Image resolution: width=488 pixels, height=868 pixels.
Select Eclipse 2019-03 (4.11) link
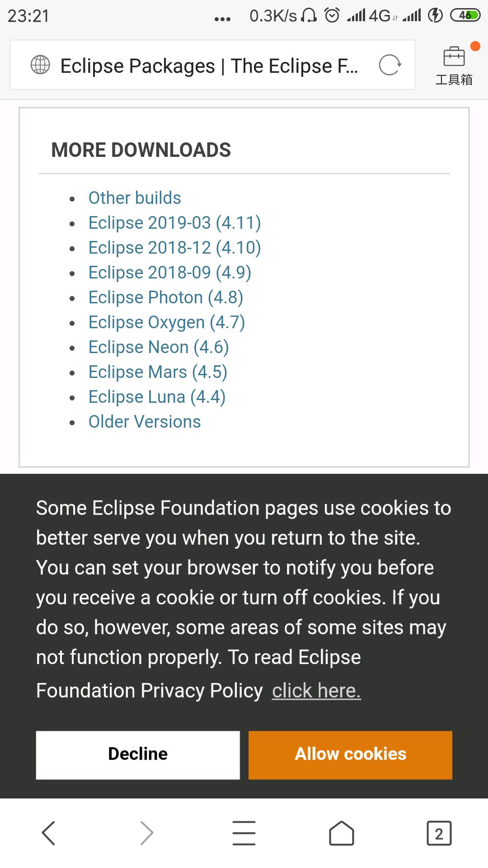[x=174, y=223]
